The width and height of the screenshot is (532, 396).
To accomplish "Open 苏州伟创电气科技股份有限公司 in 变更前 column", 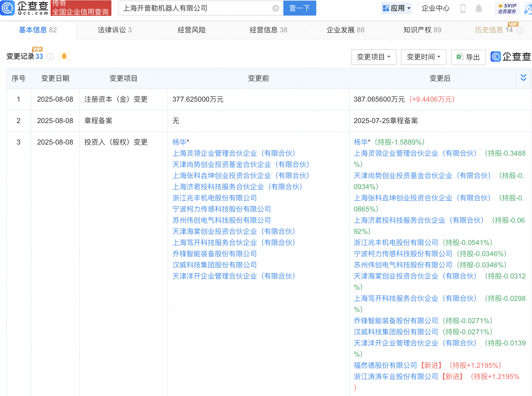I will coord(222,220).
